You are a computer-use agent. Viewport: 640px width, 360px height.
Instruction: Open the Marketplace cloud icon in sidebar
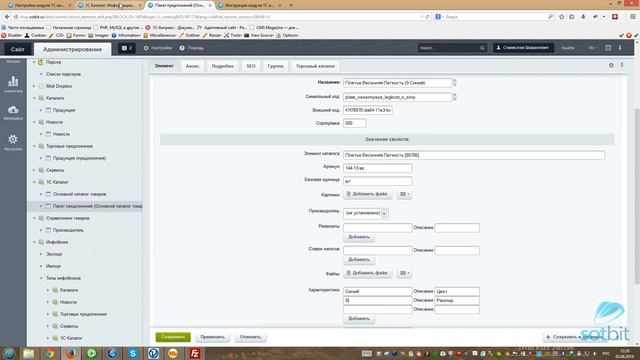13,112
